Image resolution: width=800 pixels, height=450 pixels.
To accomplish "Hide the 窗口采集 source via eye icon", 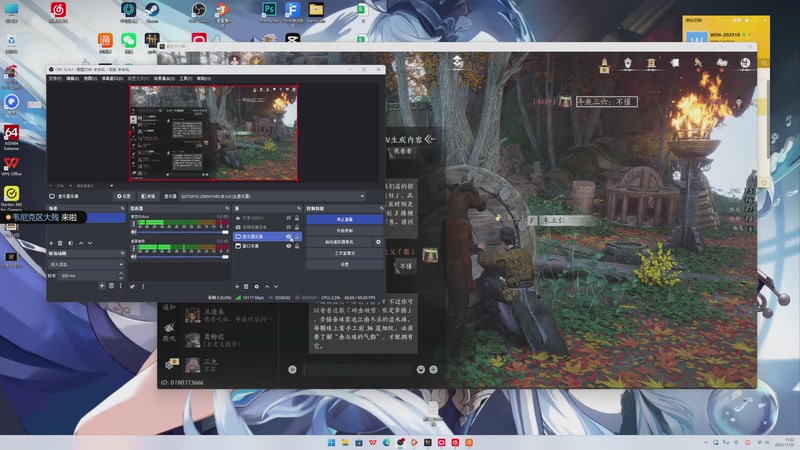I will click(x=288, y=246).
